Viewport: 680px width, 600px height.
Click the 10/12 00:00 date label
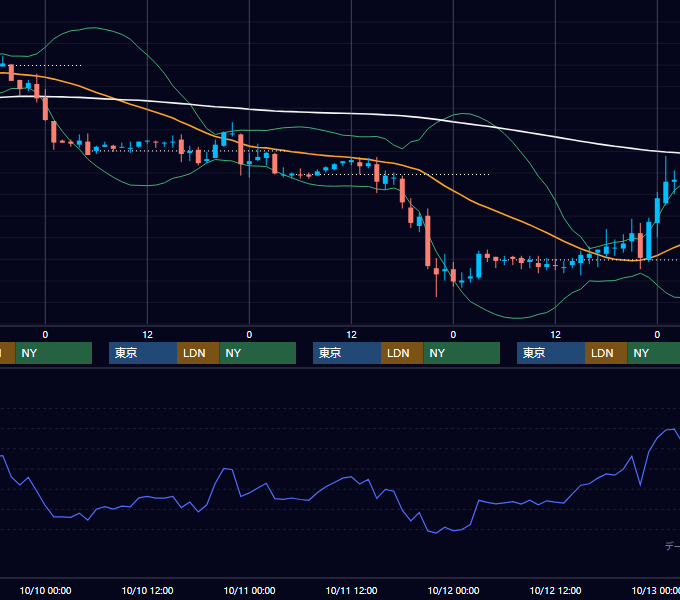pos(454,590)
